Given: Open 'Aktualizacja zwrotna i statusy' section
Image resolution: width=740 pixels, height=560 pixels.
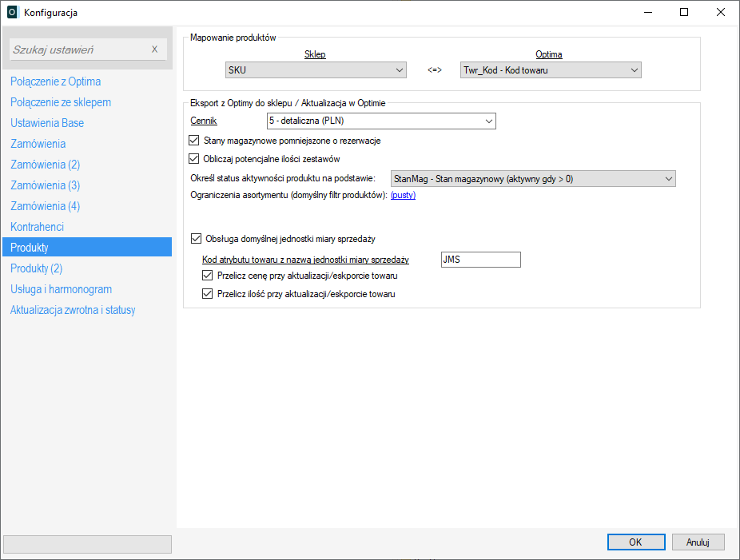Looking at the screenshot, I should (x=73, y=310).
